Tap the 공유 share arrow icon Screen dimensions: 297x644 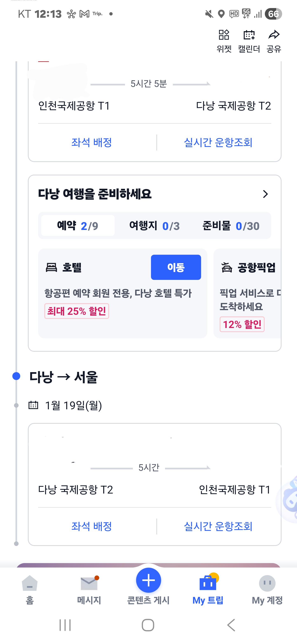point(274,35)
